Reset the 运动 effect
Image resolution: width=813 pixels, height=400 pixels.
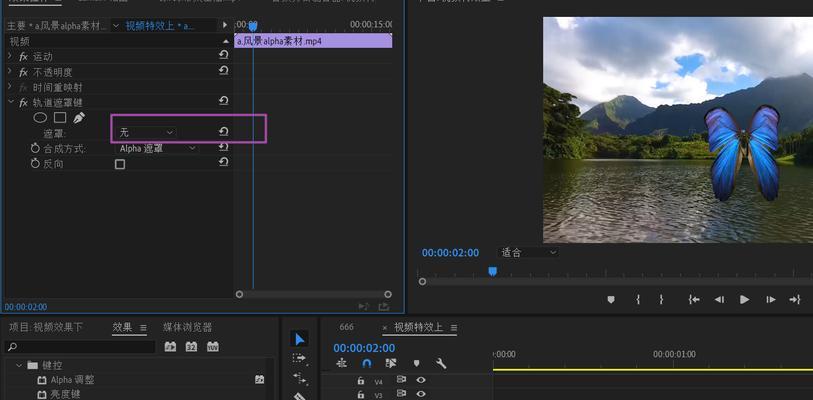click(x=223, y=55)
